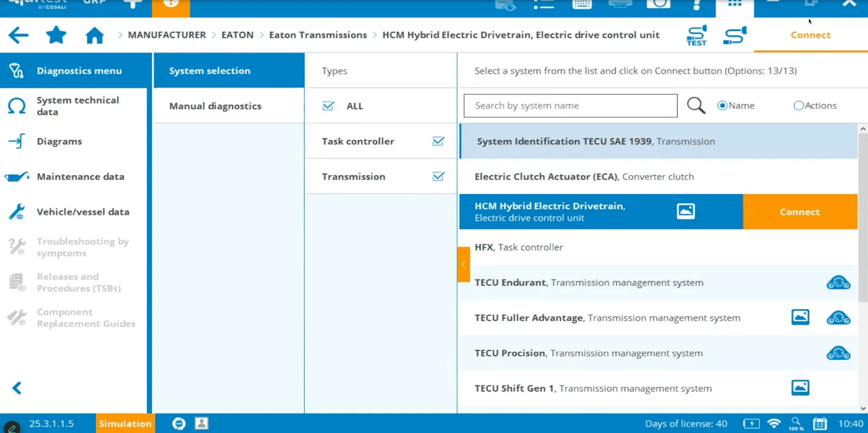
Task: Click the Wi-Fi status icon
Action: (774, 424)
